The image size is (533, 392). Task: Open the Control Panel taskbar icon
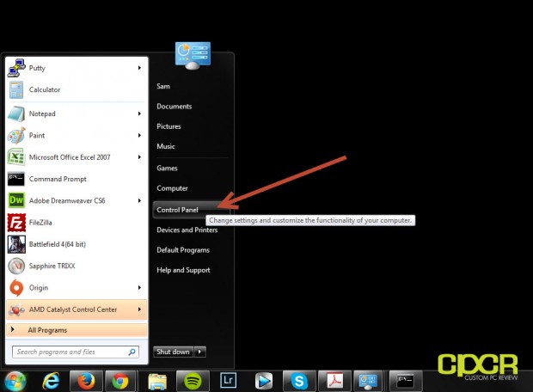pyautogui.click(x=369, y=381)
